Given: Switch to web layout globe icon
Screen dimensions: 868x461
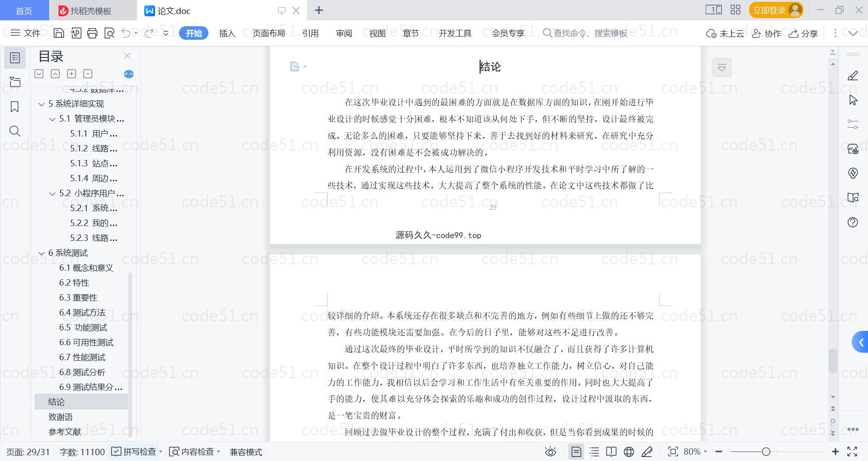Looking at the screenshot, I should pyautogui.click(x=629, y=452).
